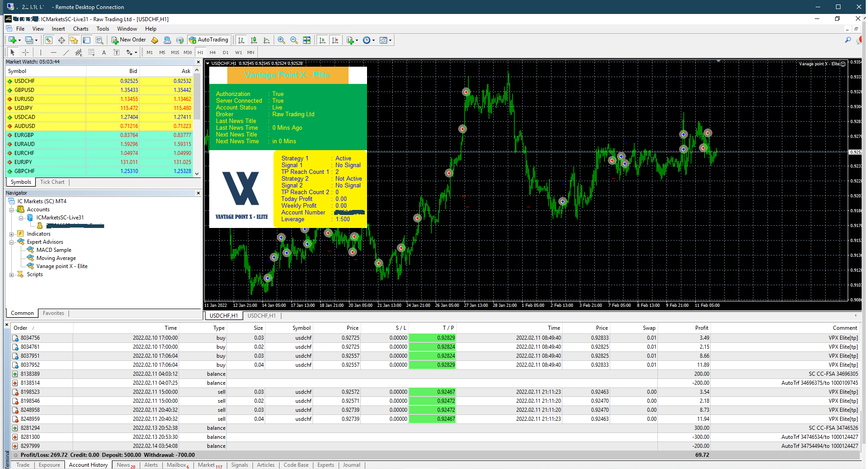Collapse the ICMarketsSC-Live31 account node
This screenshot has height=469, width=868.
tap(21, 218)
